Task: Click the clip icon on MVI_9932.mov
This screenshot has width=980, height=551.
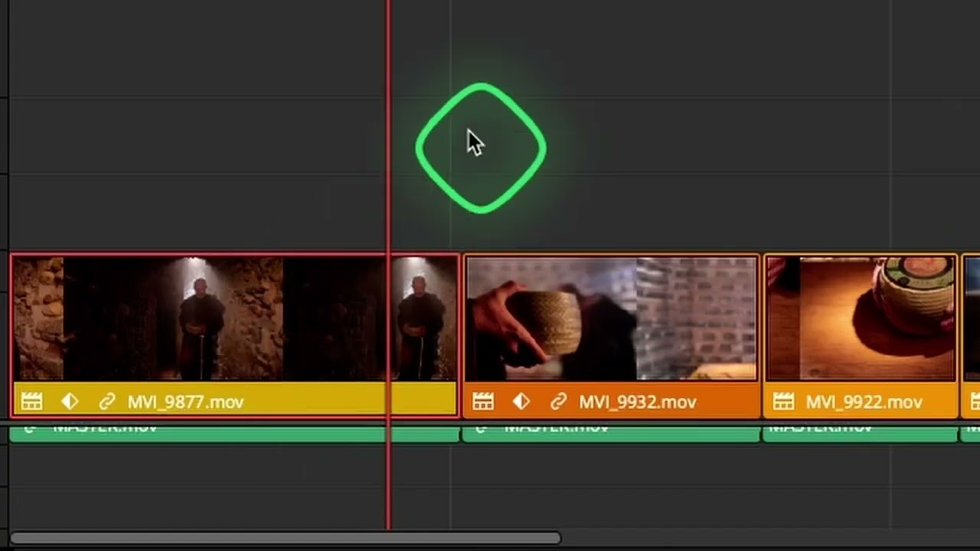Action: pyautogui.click(x=482, y=401)
